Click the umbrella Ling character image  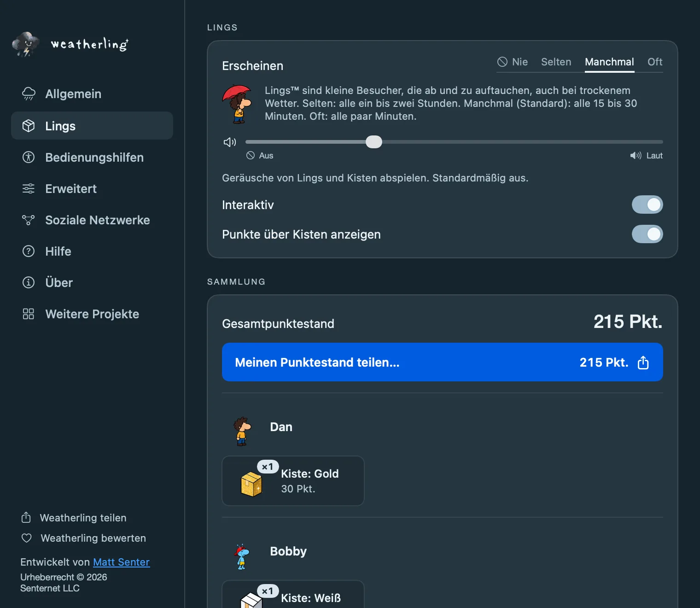click(238, 105)
